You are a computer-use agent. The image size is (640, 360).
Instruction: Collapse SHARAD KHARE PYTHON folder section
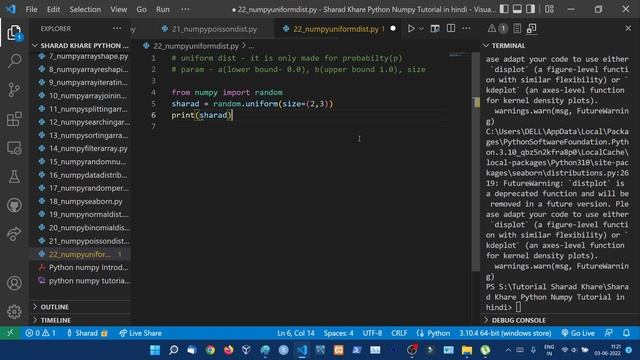pos(80,45)
